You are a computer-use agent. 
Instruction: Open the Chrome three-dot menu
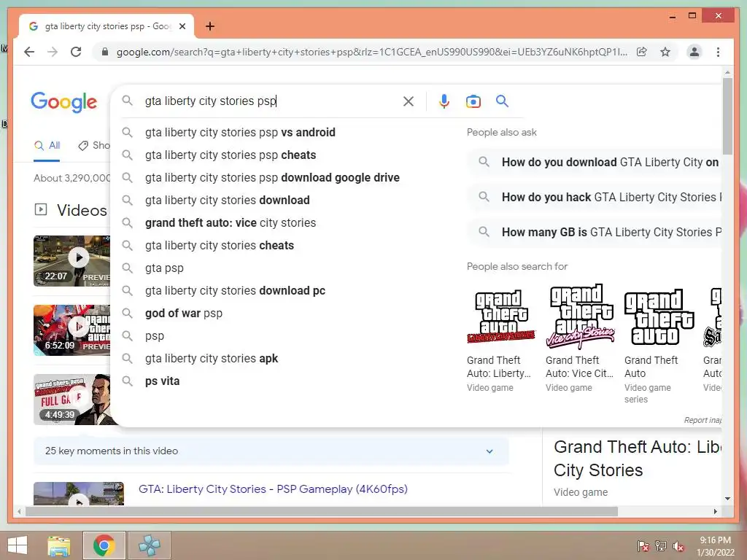pyautogui.click(x=718, y=52)
